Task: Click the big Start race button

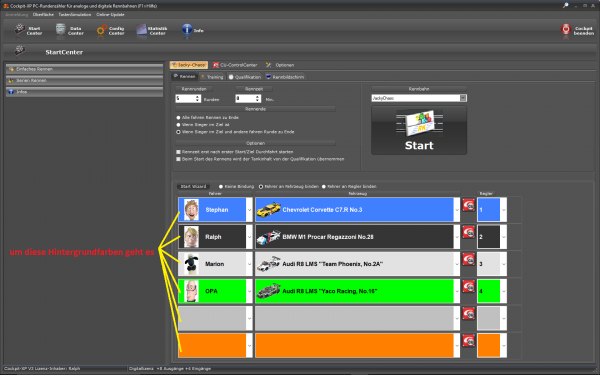Action: tap(419, 130)
